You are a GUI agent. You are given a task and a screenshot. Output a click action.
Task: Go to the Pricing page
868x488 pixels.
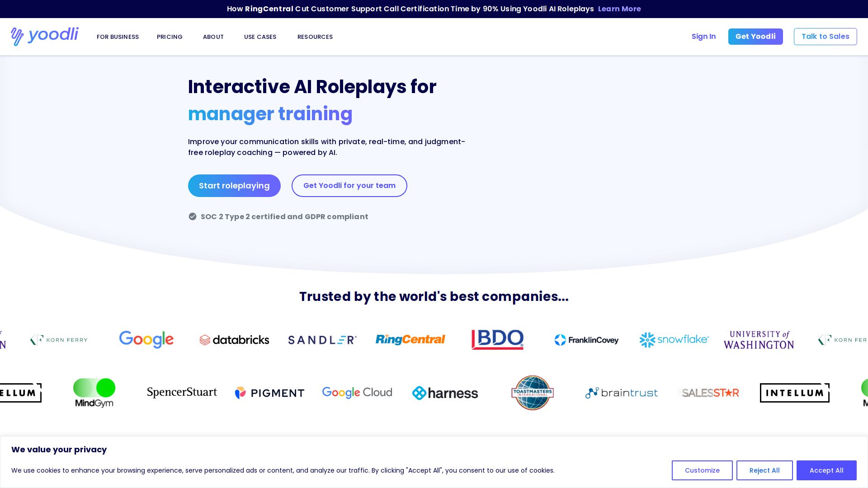170,37
